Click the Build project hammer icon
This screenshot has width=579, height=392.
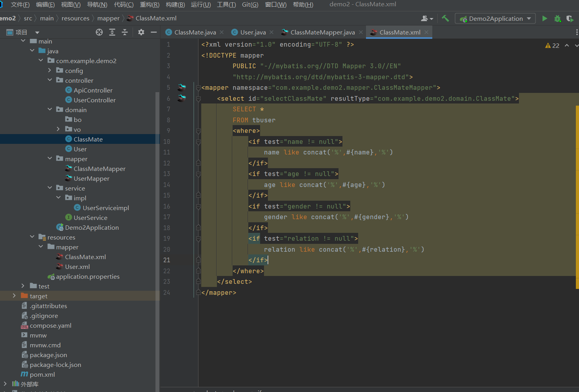pos(445,18)
